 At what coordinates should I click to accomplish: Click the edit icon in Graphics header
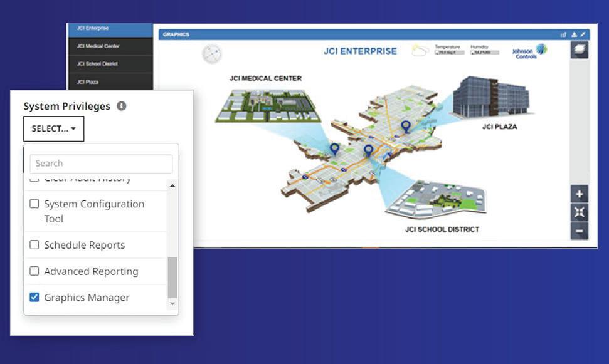click(x=583, y=34)
